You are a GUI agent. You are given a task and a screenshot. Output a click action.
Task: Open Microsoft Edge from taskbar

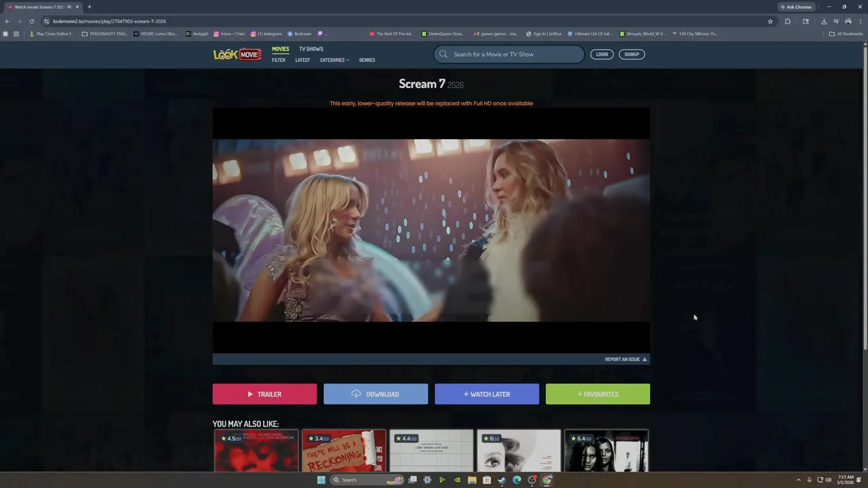tap(517, 480)
